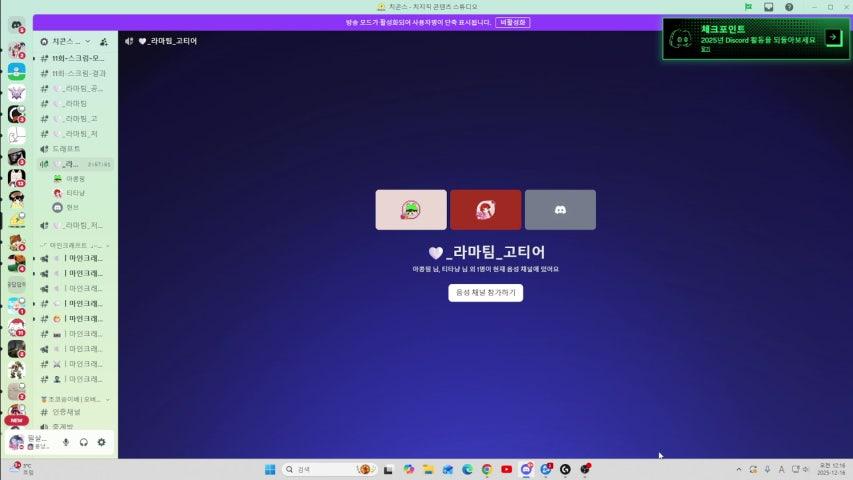The height and width of the screenshot is (480, 853).
Task: Open the clock and date in taskbar
Action: (x=832, y=469)
